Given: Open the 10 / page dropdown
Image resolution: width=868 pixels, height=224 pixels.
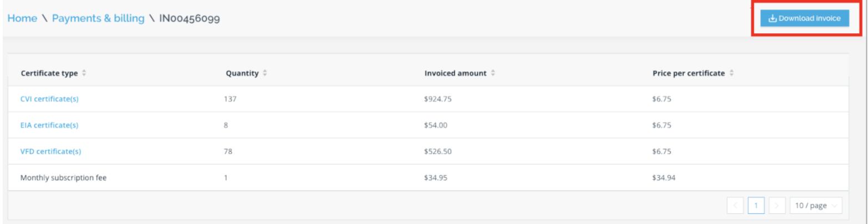Looking at the screenshot, I should (x=816, y=206).
